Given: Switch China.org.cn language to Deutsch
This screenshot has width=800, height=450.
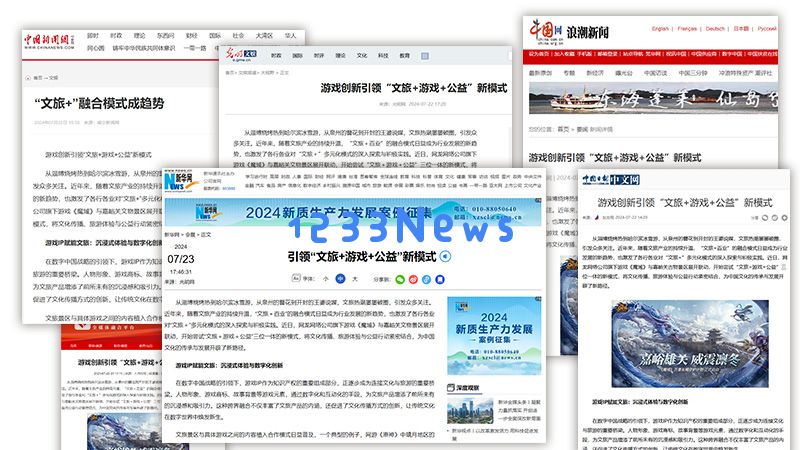Looking at the screenshot, I should point(715,29).
